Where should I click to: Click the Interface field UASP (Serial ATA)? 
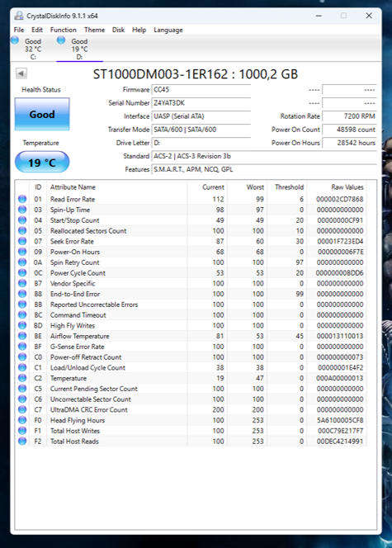201,116
